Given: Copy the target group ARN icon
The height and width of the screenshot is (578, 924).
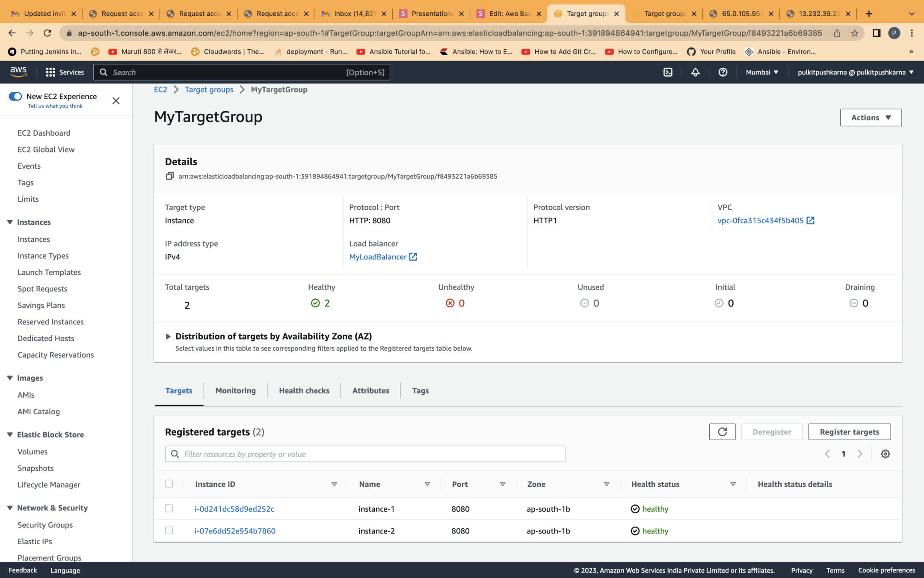Looking at the screenshot, I should click(x=170, y=176).
